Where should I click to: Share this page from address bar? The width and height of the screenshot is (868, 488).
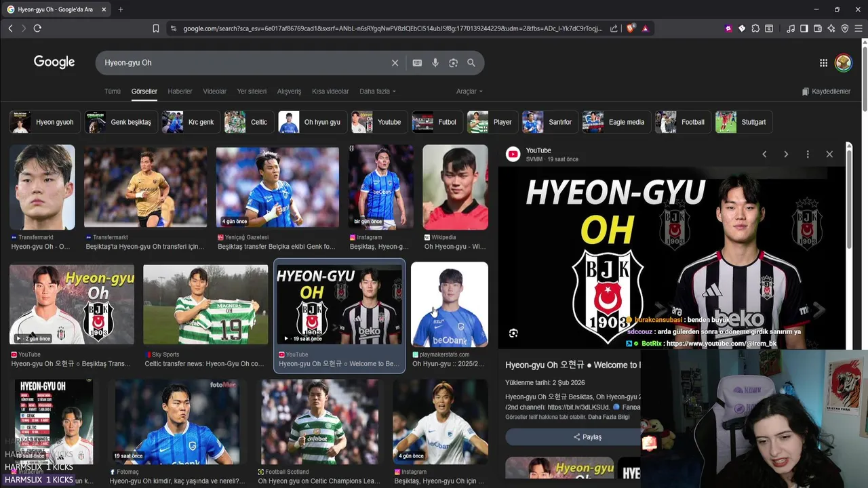[x=614, y=28]
